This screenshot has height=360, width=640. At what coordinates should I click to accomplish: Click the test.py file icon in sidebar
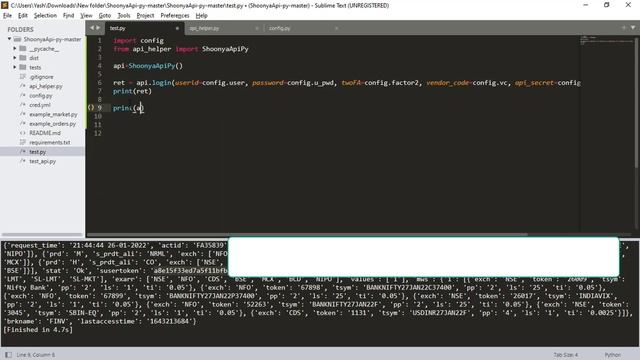click(x=23, y=152)
